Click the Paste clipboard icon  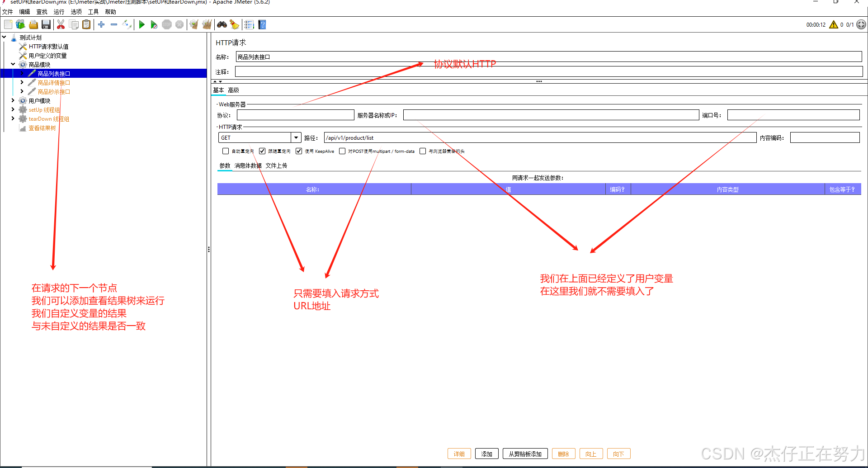click(86, 24)
